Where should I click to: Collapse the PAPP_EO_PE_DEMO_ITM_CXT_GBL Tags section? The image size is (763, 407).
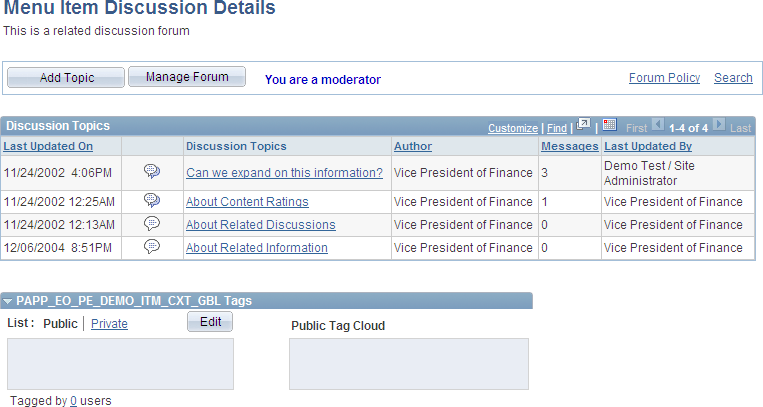(x=7, y=301)
